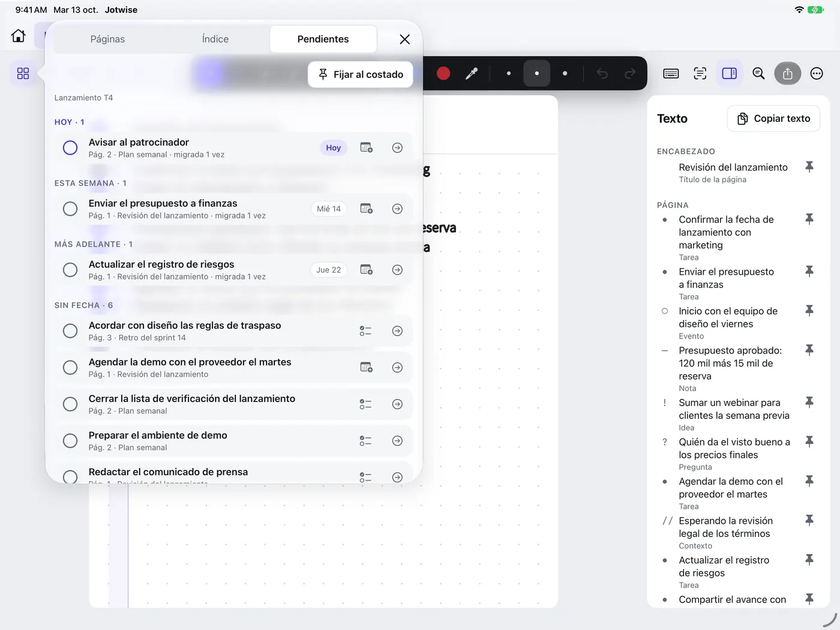Open the keyboard input tool
Image resolution: width=840 pixels, height=630 pixels.
pyautogui.click(x=671, y=73)
